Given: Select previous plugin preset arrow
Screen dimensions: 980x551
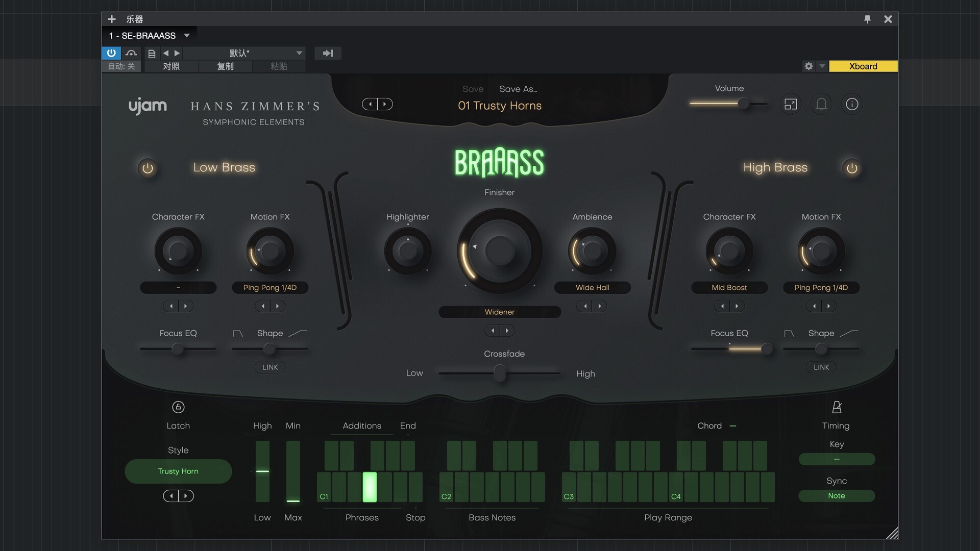Looking at the screenshot, I should click(370, 104).
